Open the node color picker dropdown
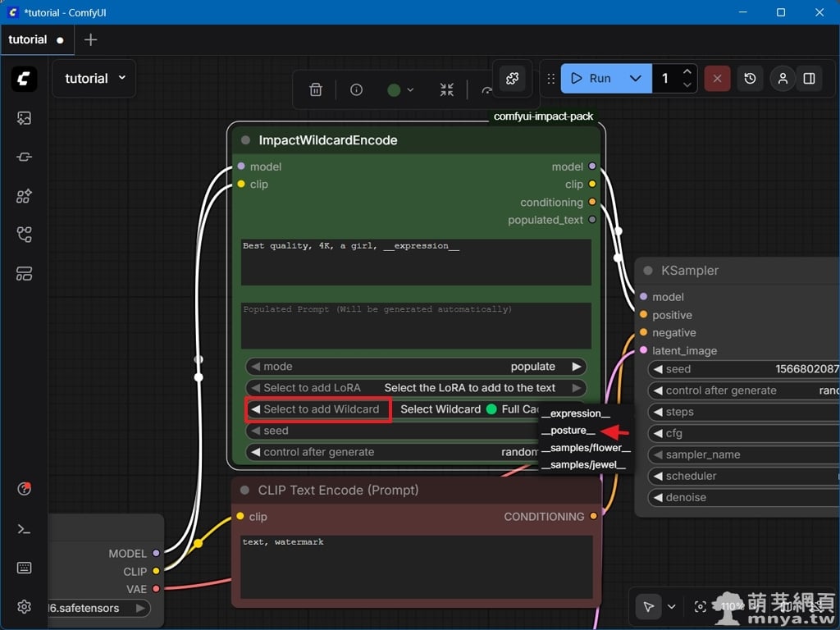This screenshot has height=630, width=840. [x=399, y=90]
